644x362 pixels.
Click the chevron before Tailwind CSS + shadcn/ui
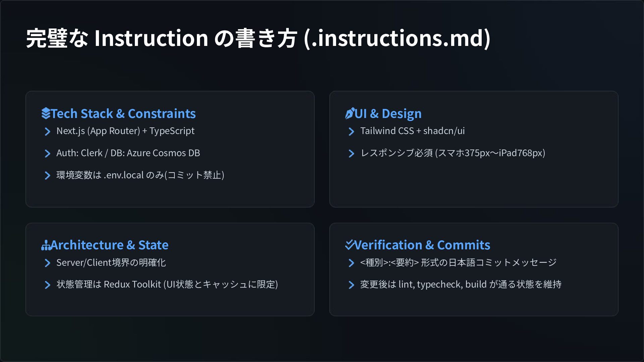[351, 131]
